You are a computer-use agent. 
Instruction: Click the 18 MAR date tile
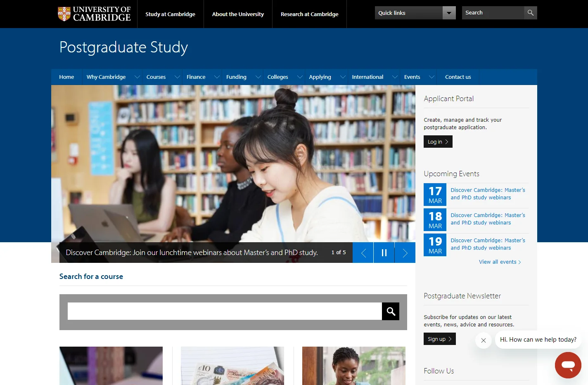pos(435,220)
